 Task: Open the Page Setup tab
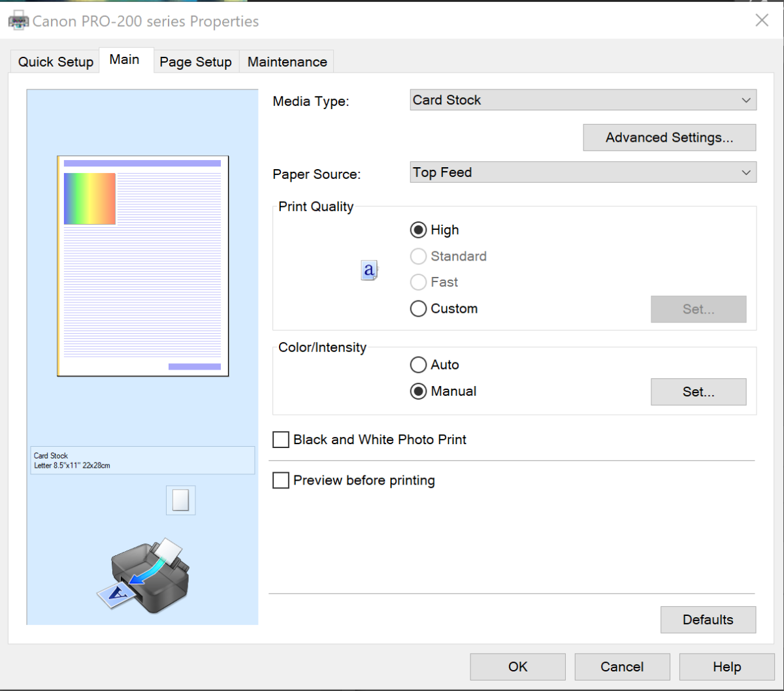pyautogui.click(x=195, y=62)
